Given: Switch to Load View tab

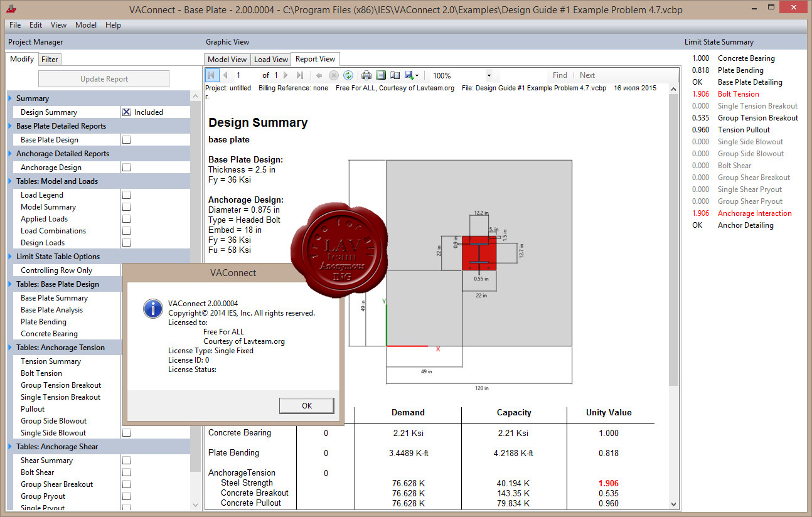Looking at the screenshot, I should tap(271, 60).
